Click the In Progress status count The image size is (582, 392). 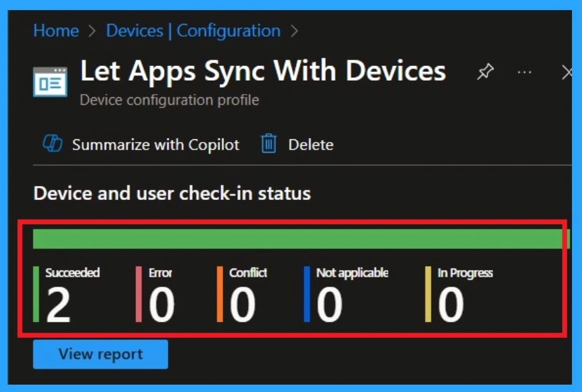[451, 305]
